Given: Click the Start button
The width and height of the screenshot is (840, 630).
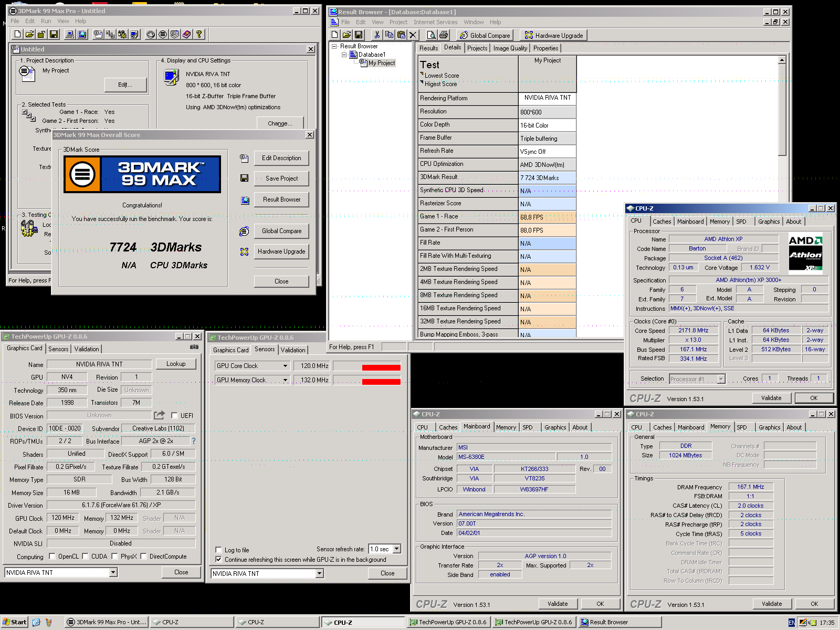Looking at the screenshot, I should 14,622.
